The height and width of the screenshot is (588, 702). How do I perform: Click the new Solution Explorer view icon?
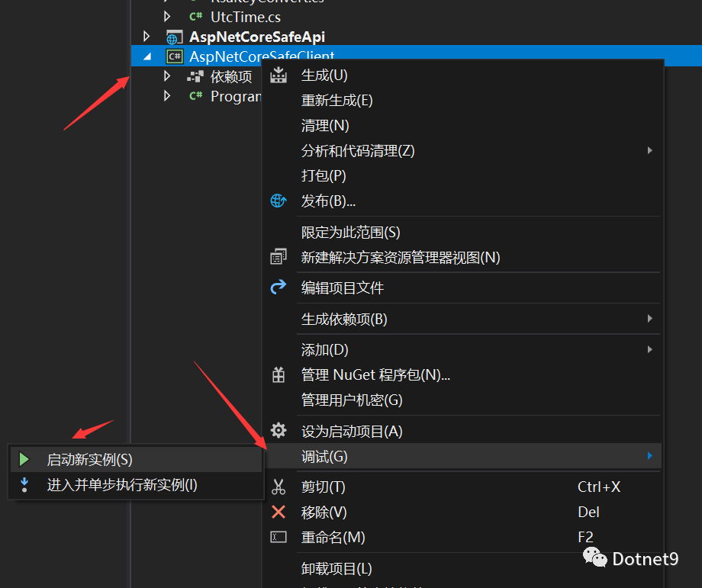pos(279,258)
